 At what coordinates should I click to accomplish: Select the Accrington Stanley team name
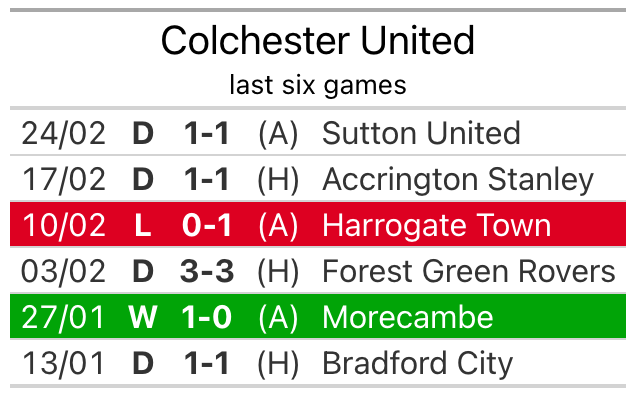coord(458,179)
